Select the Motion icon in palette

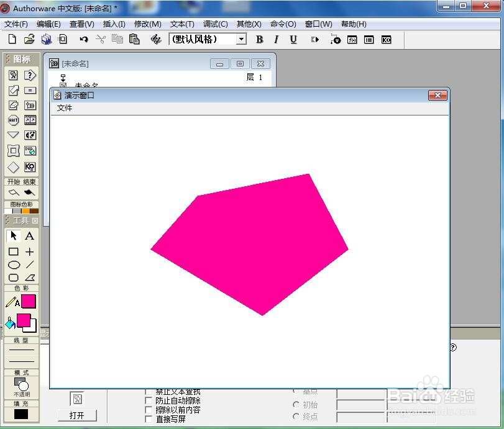[13, 90]
